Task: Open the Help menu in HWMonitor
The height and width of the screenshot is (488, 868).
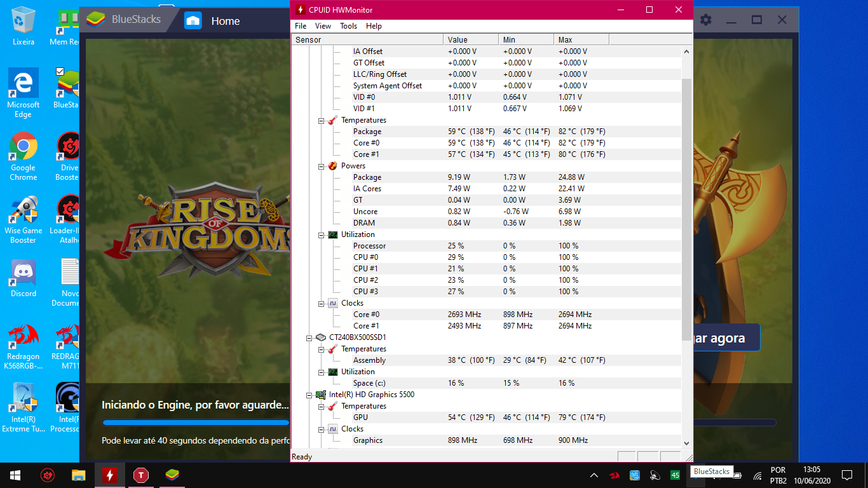Action: click(x=374, y=26)
